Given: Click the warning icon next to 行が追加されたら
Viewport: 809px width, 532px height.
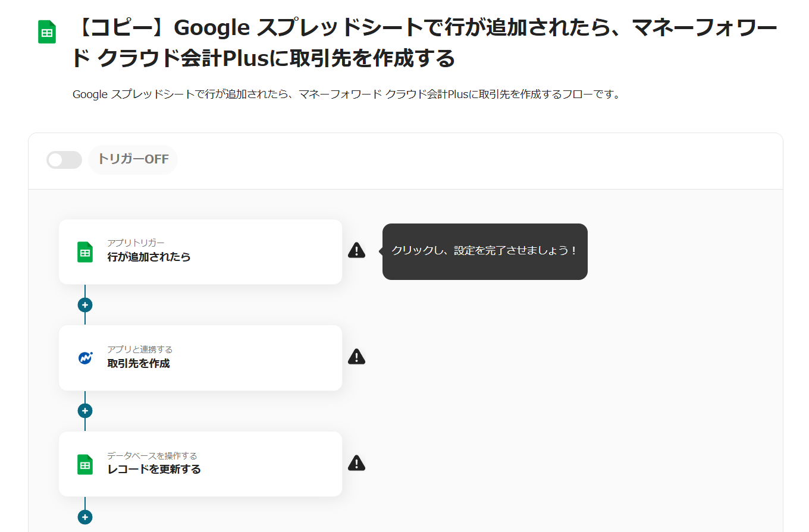Looking at the screenshot, I should pyautogui.click(x=356, y=250).
